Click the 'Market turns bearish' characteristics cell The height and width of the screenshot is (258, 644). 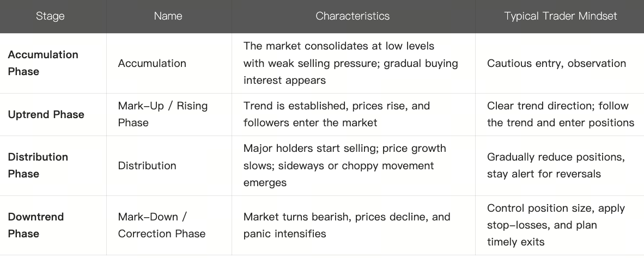tap(347, 225)
